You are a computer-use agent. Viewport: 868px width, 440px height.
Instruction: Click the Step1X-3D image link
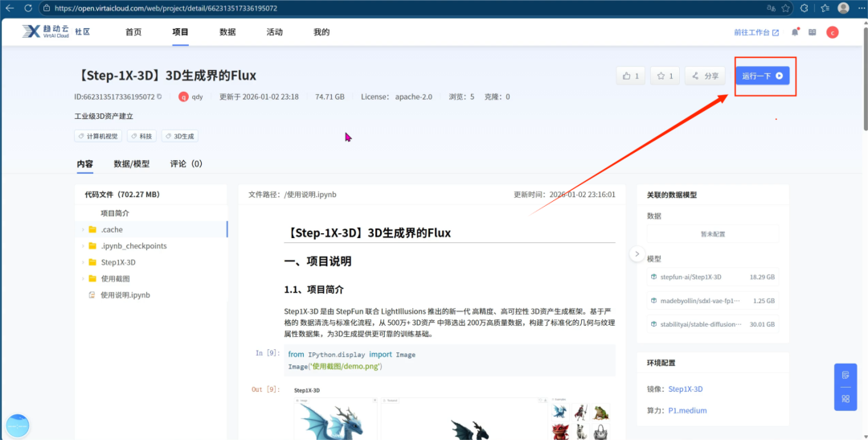pyautogui.click(x=686, y=389)
